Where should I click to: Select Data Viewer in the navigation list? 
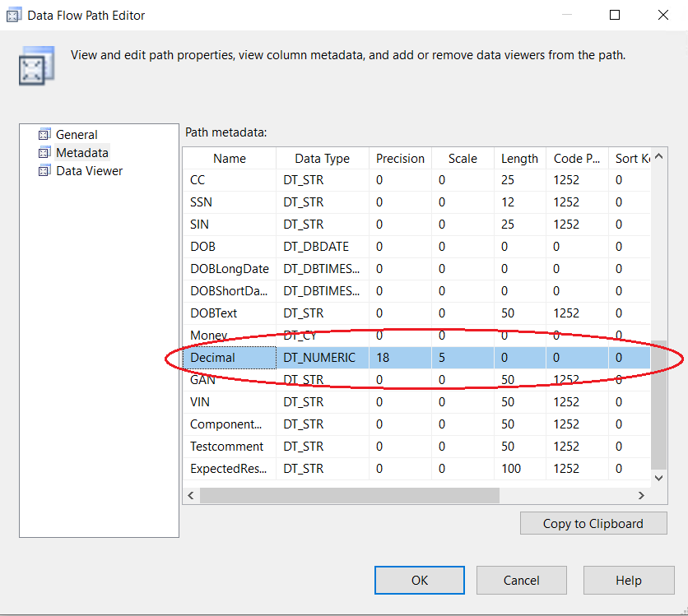[x=89, y=171]
